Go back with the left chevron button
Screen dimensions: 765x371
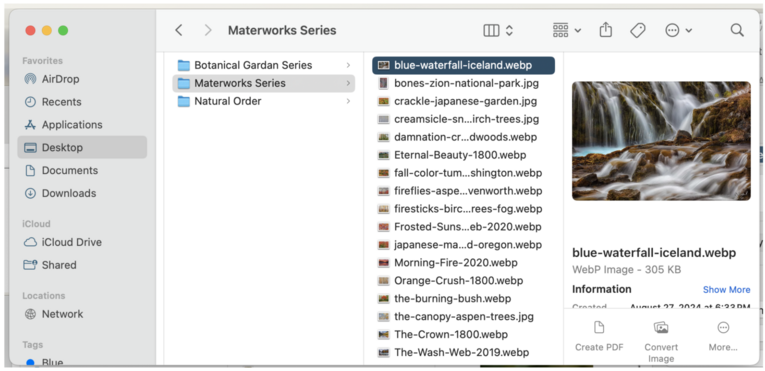179,30
